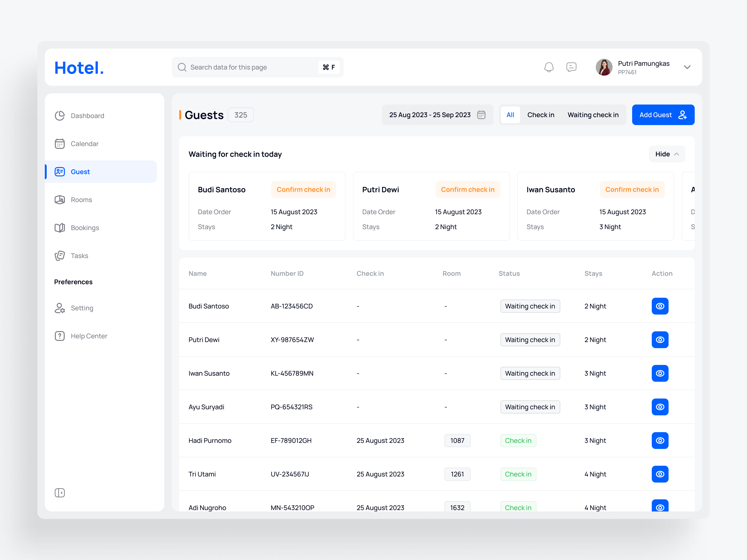Viewport: 747px width, 560px height.
Task: Open Help Center from the sidebar
Action: [89, 336]
